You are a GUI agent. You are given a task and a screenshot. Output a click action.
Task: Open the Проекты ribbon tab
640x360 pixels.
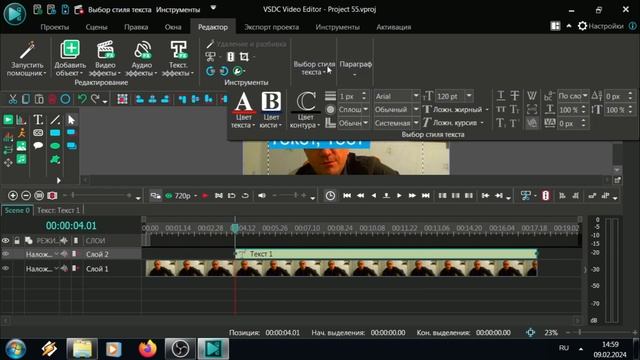coord(55,27)
